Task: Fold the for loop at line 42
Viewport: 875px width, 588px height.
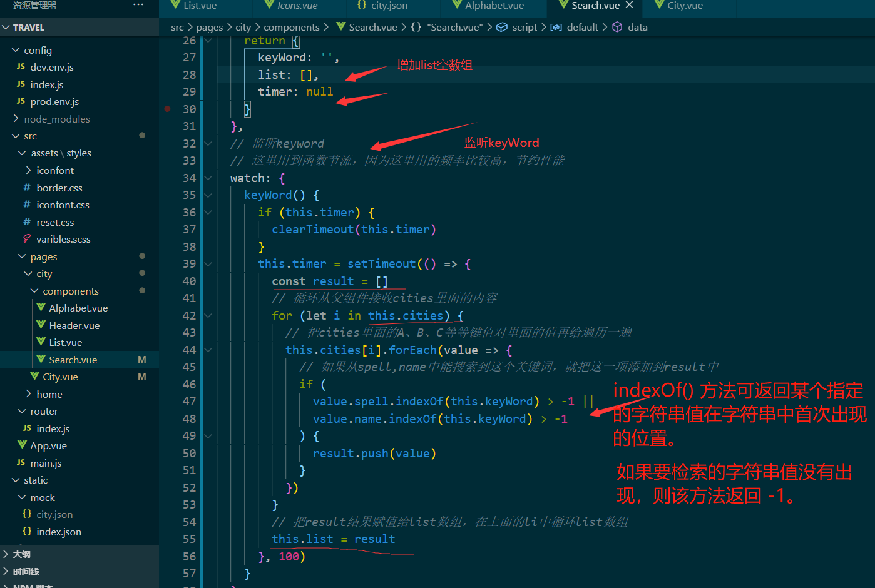Action: pyautogui.click(x=208, y=315)
